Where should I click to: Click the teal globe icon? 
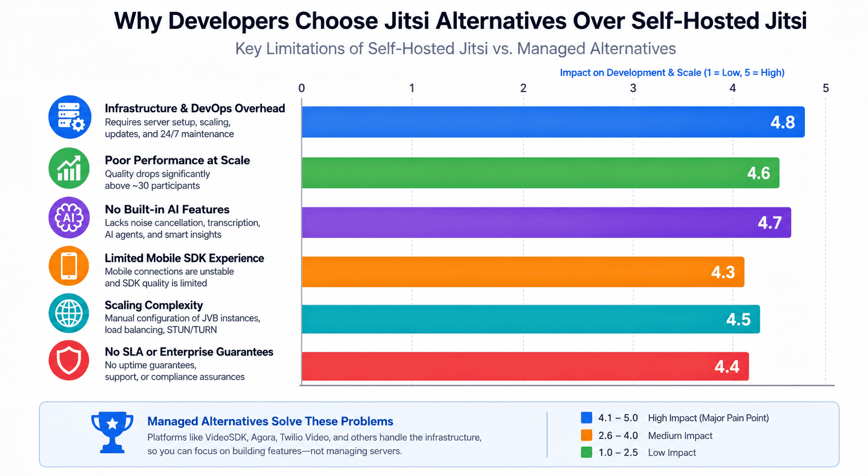[x=69, y=313]
